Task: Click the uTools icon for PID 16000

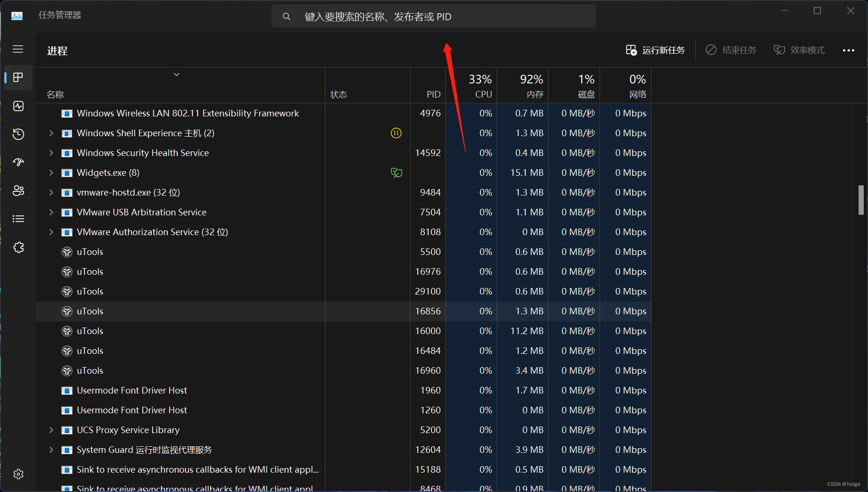Action: [67, 331]
